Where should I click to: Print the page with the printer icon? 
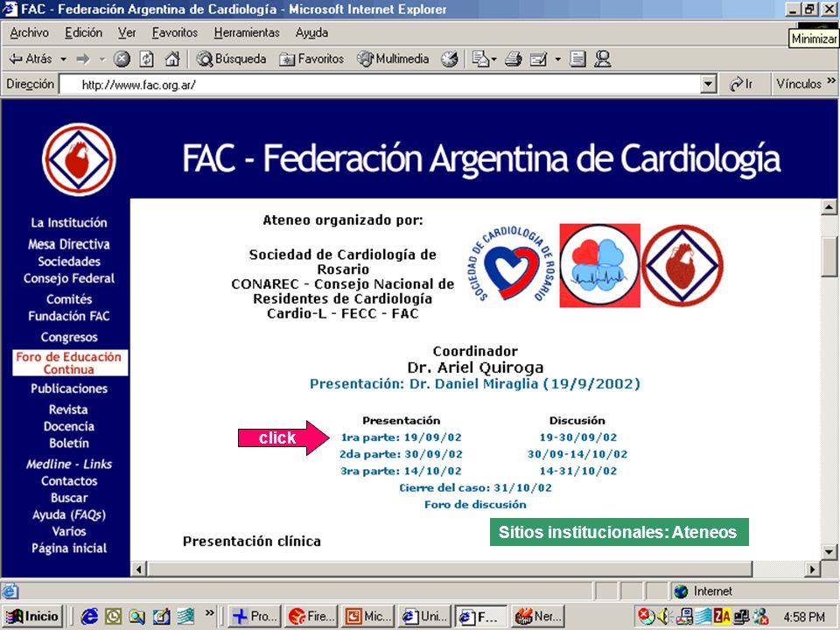click(x=514, y=59)
